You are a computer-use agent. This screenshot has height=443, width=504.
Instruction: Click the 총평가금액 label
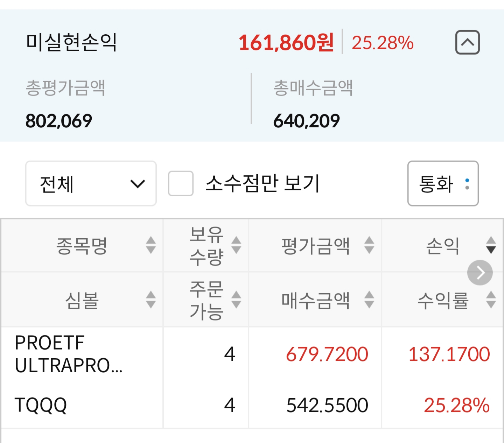tap(65, 87)
